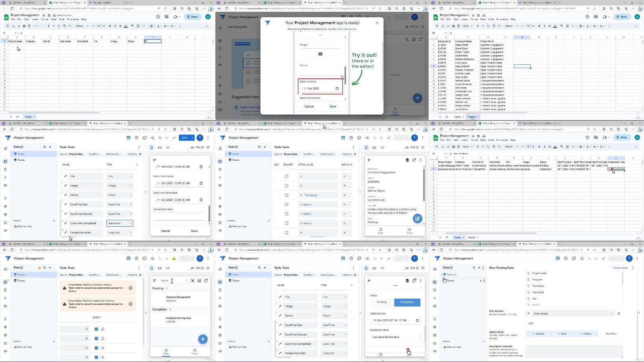Toggle Adds in the slice Update mode
This screenshot has height=362, width=644.
click(562, 334)
